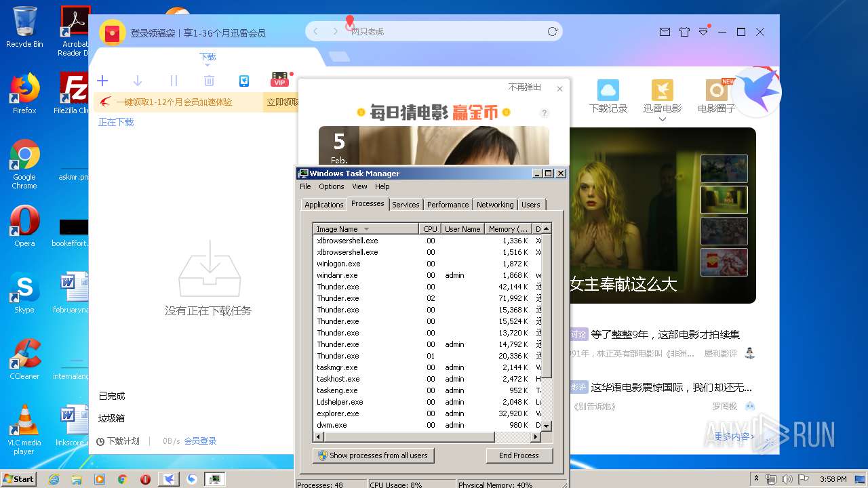Open the Task Manager File menu

coord(305,186)
